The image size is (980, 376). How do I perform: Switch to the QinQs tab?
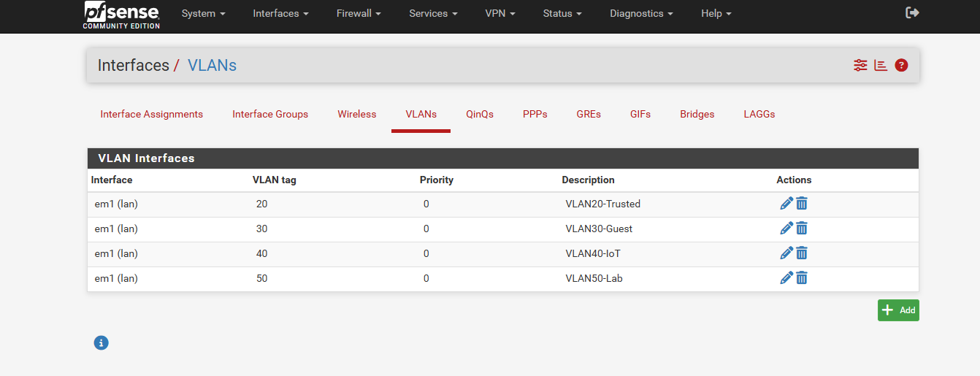(x=480, y=114)
